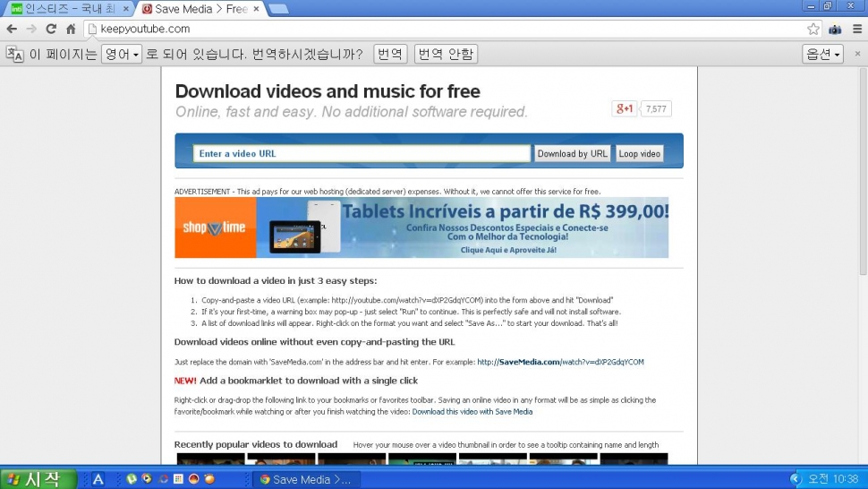This screenshot has height=489, width=868.
Task: Click the Google +1 button
Action: 624,108
